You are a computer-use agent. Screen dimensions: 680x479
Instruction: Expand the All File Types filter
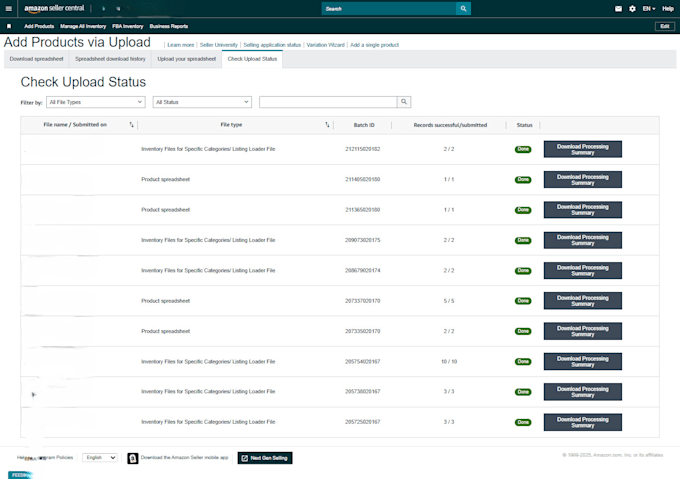96,102
